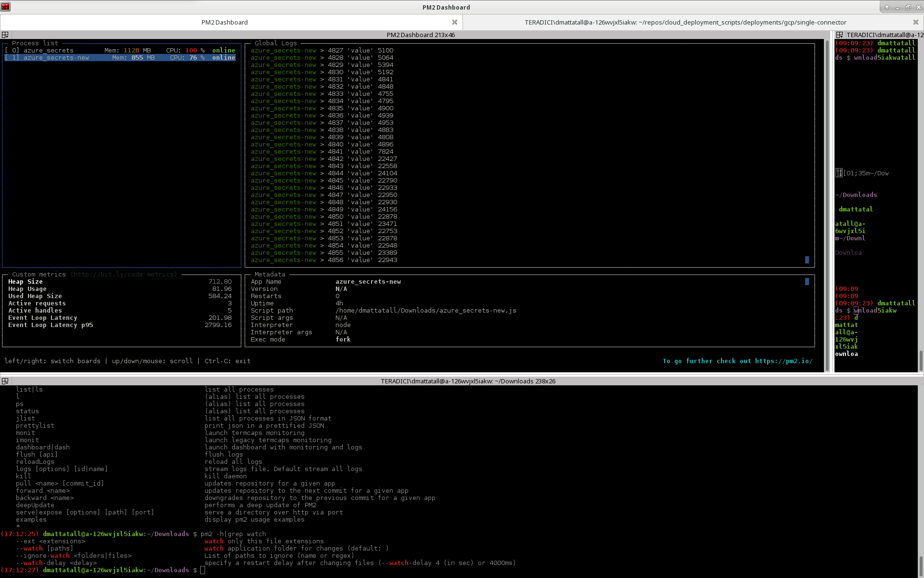Close the PM2 Dashboard tab
924x578 pixels.
tap(455, 22)
